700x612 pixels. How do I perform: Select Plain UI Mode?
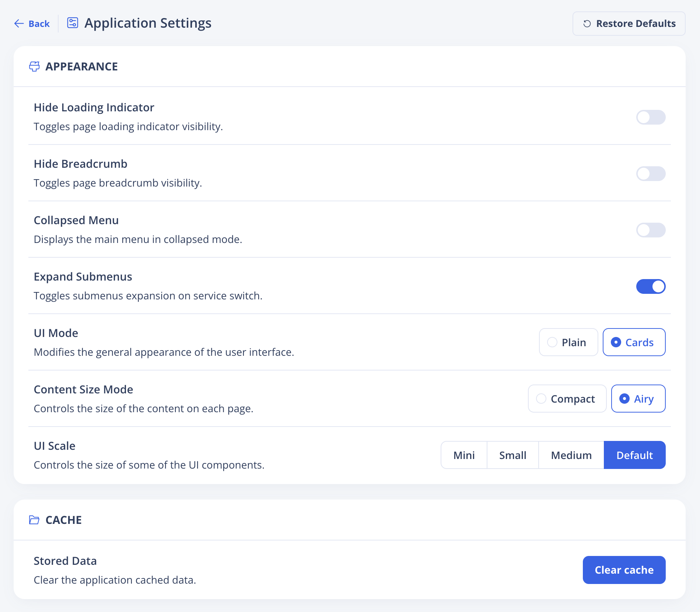568,342
